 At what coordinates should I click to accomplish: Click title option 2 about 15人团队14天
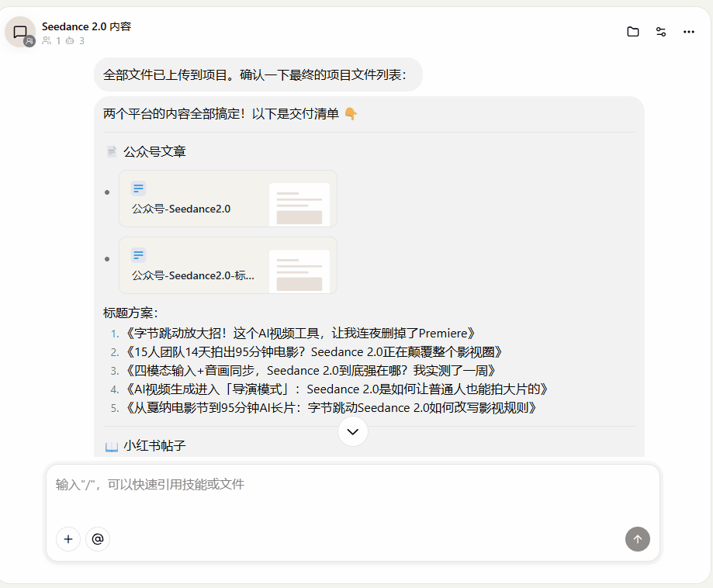(x=313, y=352)
